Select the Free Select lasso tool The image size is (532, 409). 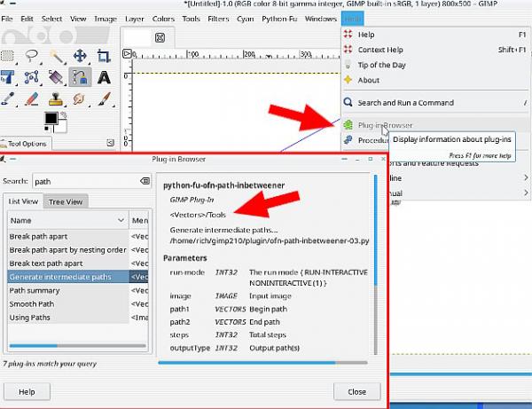[32, 57]
